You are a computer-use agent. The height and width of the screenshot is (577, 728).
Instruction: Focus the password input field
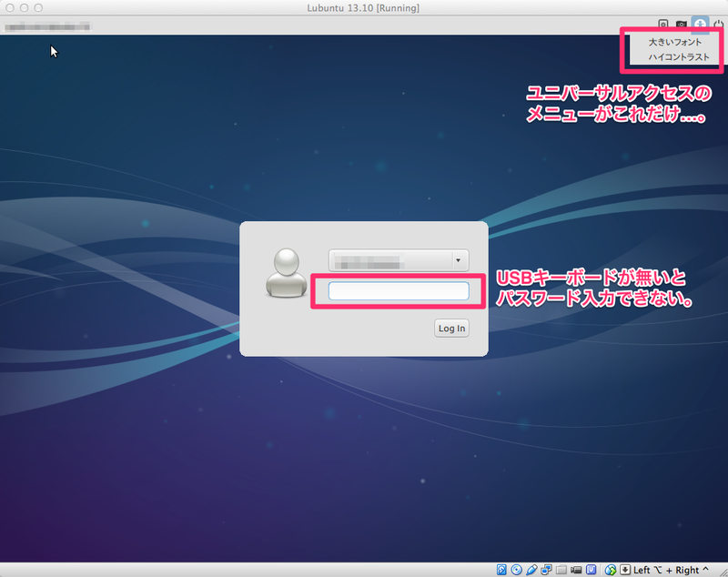pos(399,291)
